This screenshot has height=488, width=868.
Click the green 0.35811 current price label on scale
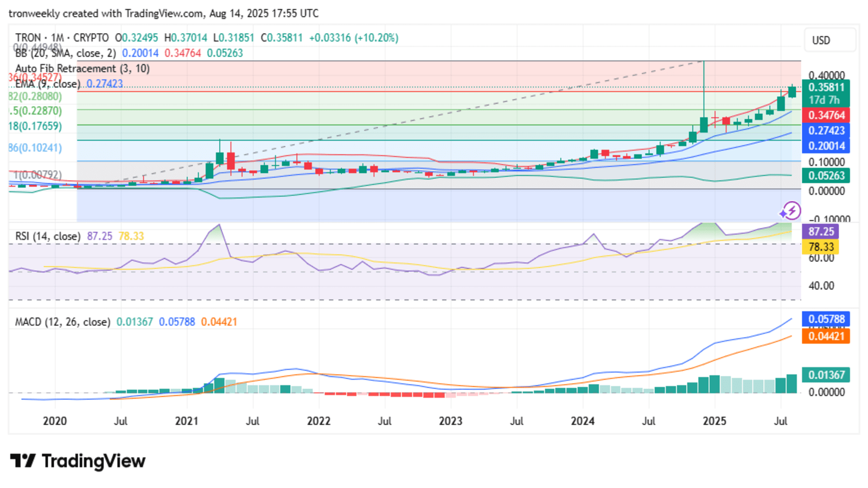[826, 87]
